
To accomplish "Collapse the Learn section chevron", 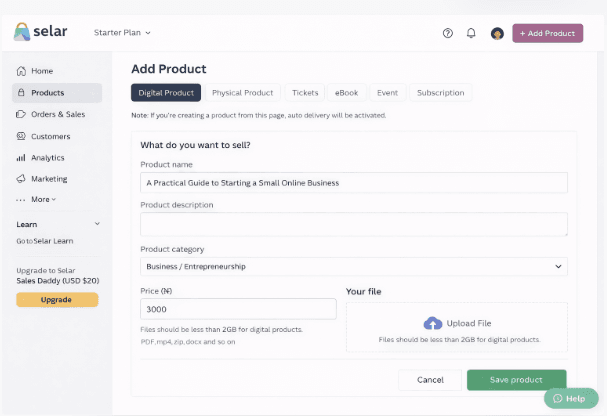I will click(x=97, y=224).
